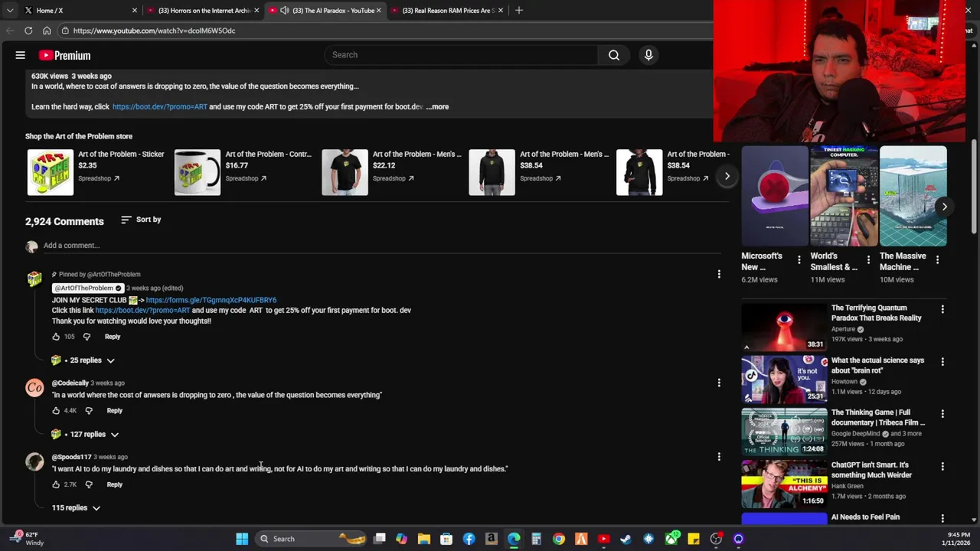Close the Home / X tab
Viewport: 980px width, 551px height.
[x=135, y=11]
